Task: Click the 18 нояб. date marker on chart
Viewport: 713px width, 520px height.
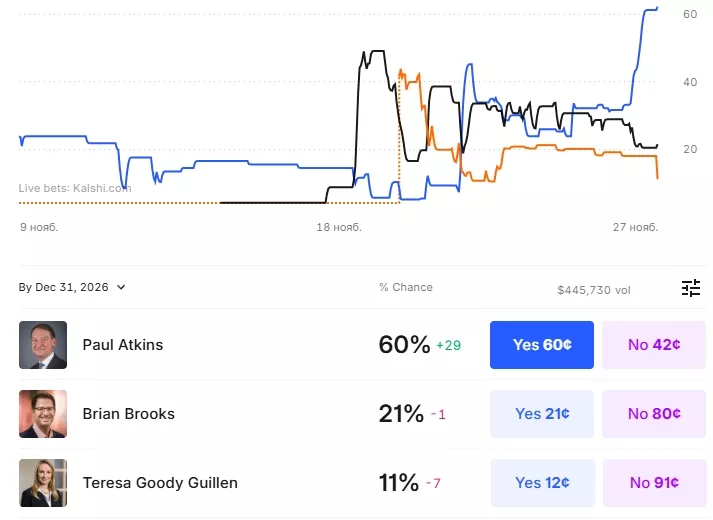Action: [x=338, y=227]
